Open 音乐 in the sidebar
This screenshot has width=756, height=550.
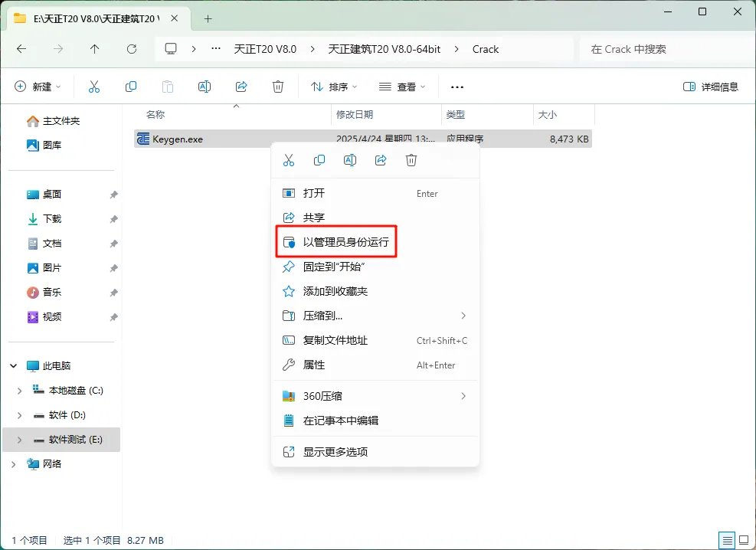click(x=61, y=292)
